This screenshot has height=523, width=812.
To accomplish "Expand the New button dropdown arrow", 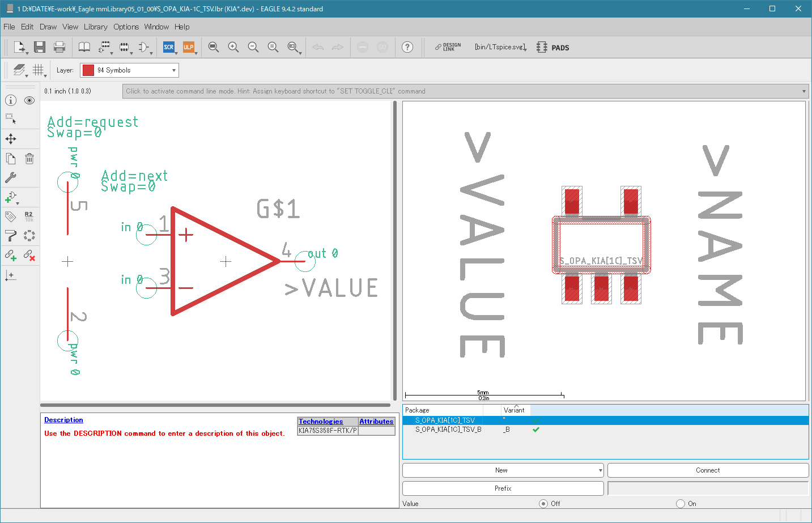I will click(x=600, y=470).
